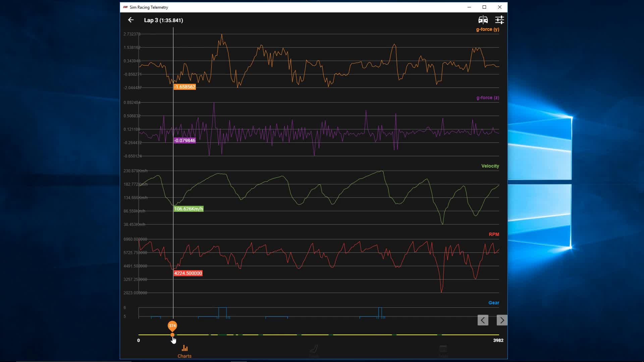Open the compare cars icon
This screenshot has width=644, height=362.
(483, 20)
